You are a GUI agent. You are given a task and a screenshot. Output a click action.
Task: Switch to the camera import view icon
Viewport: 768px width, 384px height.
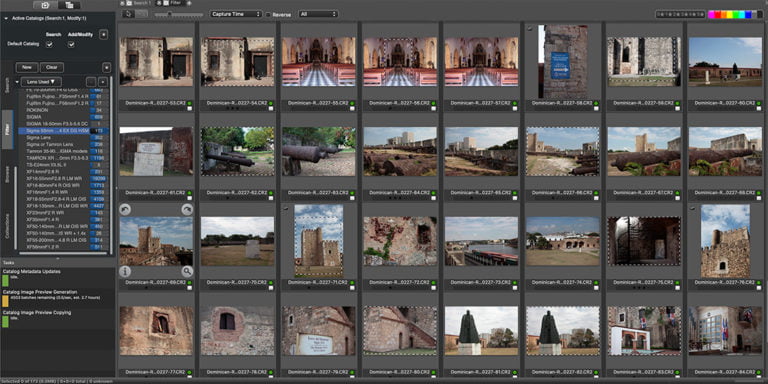pos(45,5)
